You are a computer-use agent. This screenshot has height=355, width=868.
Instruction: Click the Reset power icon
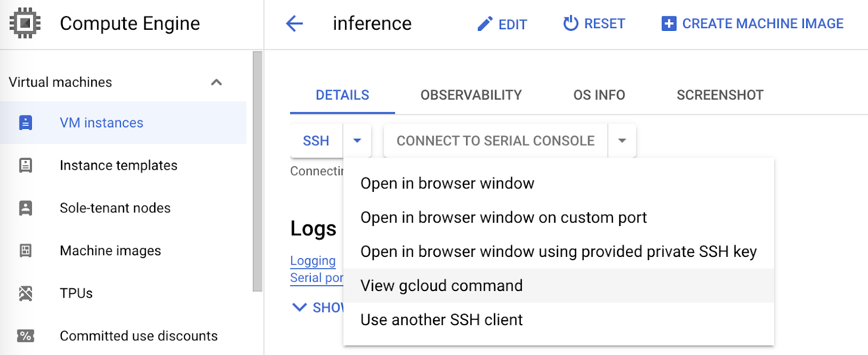[x=571, y=23]
